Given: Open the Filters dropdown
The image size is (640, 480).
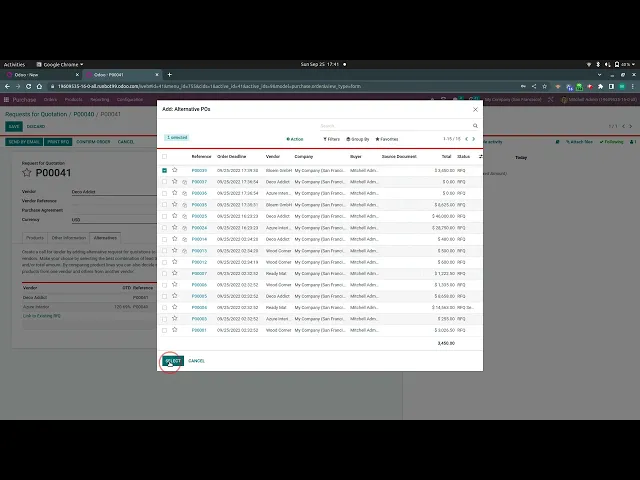Looking at the screenshot, I should 331,139.
